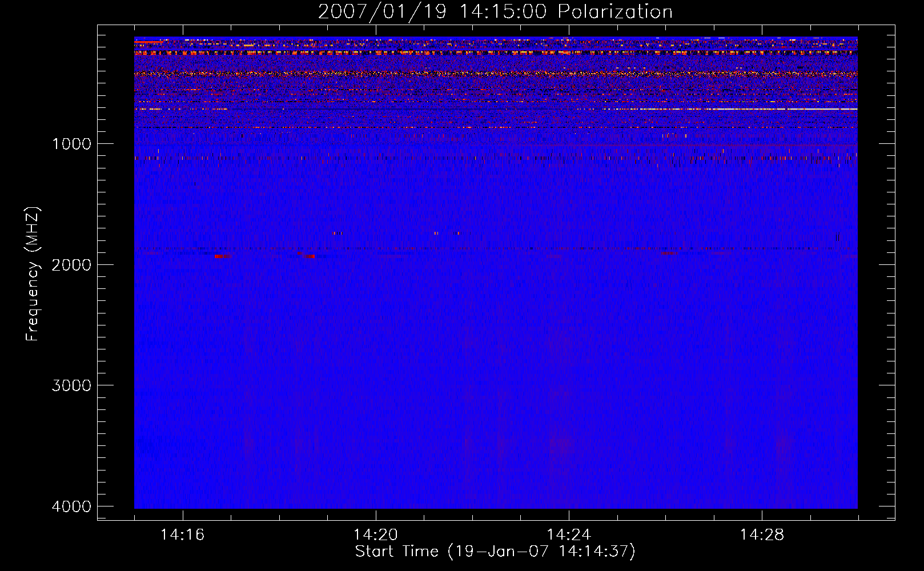The image size is (924, 571).
Task: Click the 3000 frequency tick label
Action: click(71, 385)
